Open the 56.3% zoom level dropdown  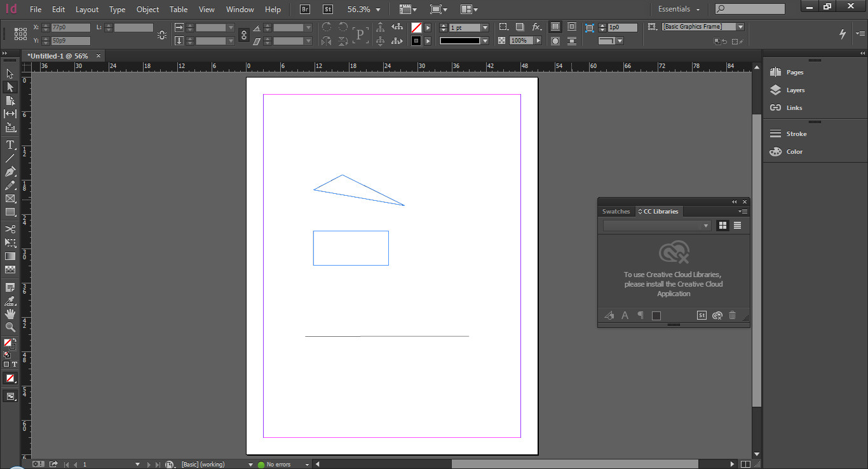tap(378, 10)
